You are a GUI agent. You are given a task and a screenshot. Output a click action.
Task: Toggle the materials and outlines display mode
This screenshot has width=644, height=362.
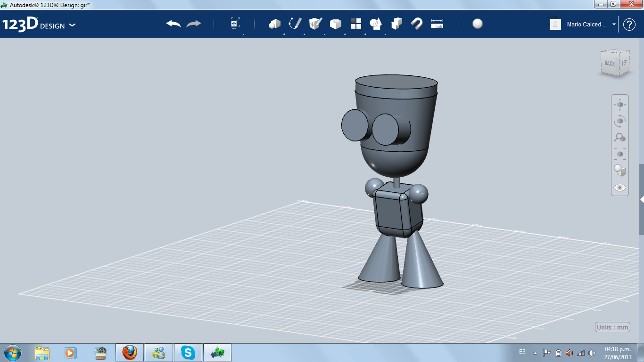tap(620, 171)
